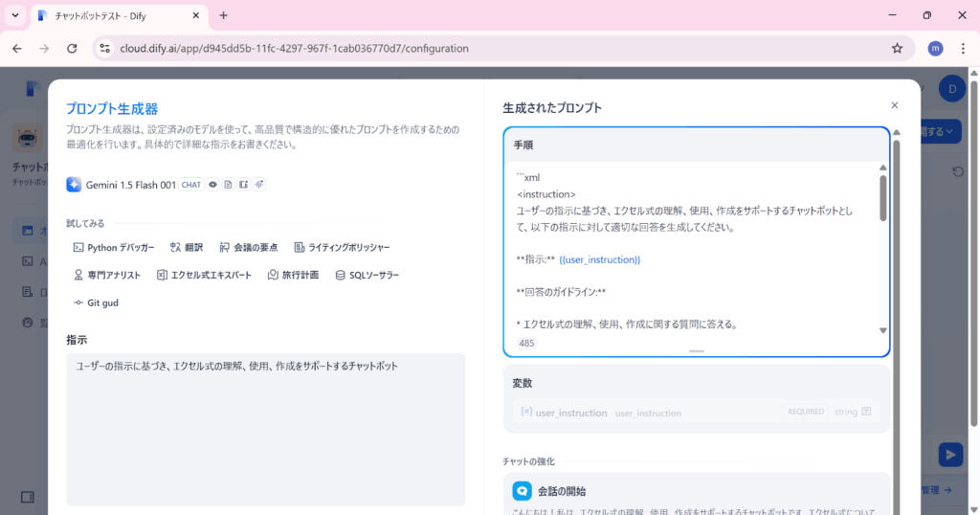The width and height of the screenshot is (980, 515).
Task: Click the right panel scrollbar up arrow
Action: click(896, 132)
